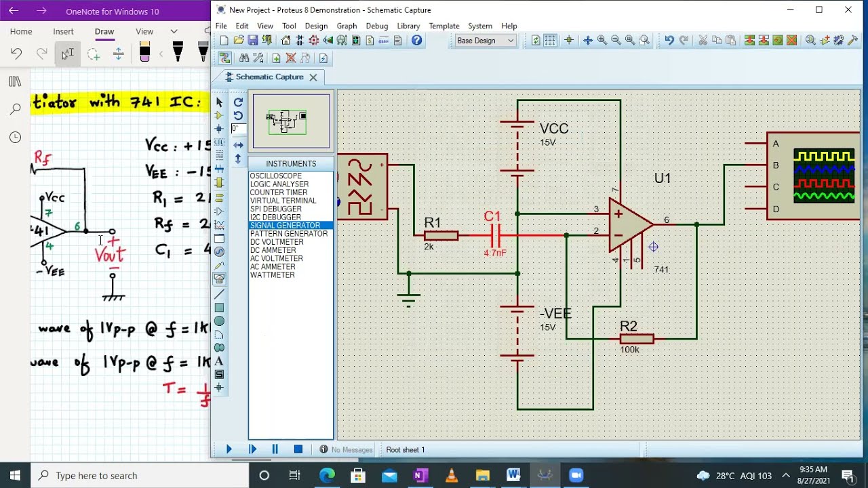Select the Selection Mode arrow tool
The width and height of the screenshot is (868, 488).
pyautogui.click(x=219, y=102)
